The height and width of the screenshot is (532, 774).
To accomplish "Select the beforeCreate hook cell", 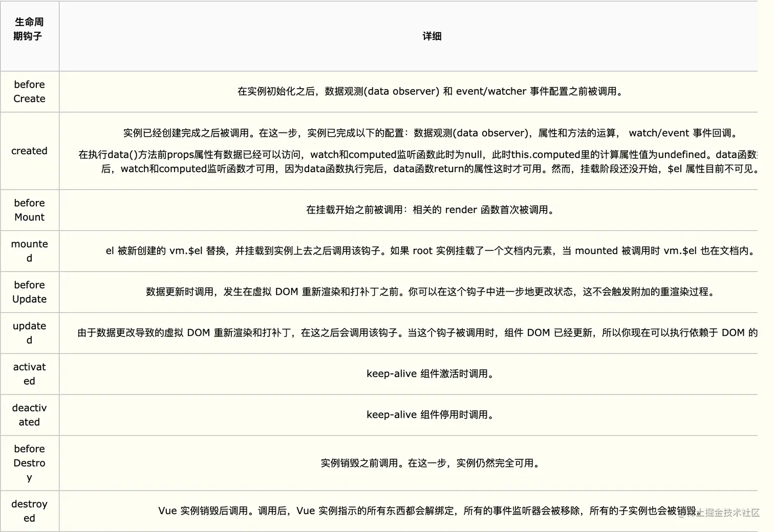I will (x=30, y=92).
